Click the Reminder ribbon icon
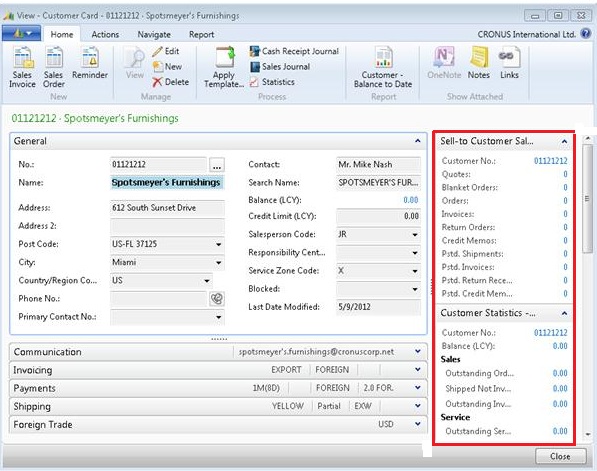This screenshot has width=597, height=471. [90, 63]
